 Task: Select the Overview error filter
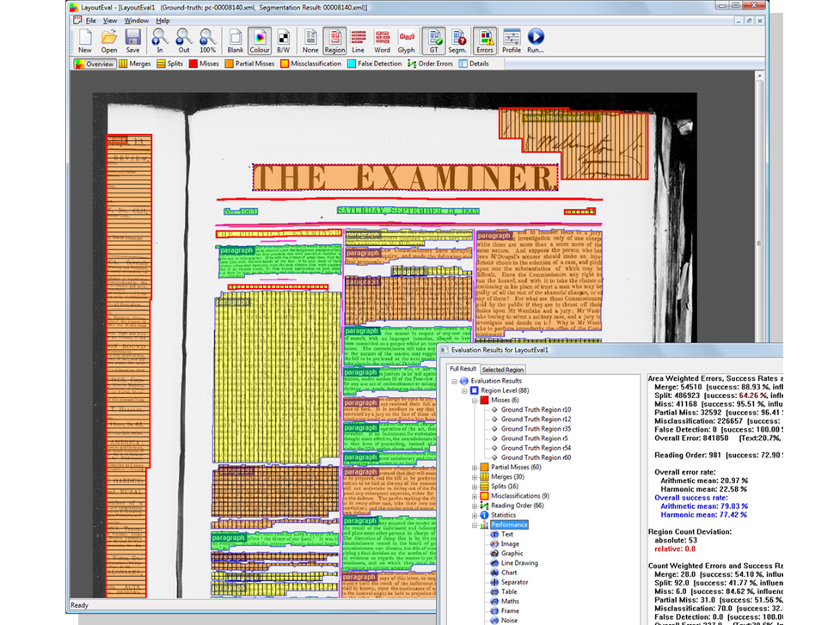tap(95, 64)
